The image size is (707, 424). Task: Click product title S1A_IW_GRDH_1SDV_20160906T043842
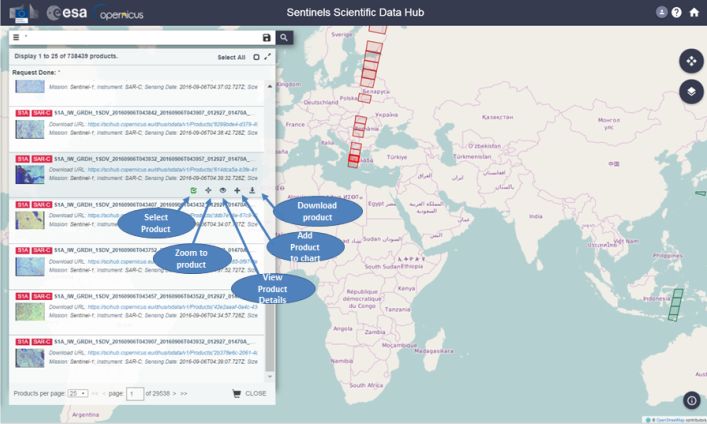pos(152,113)
